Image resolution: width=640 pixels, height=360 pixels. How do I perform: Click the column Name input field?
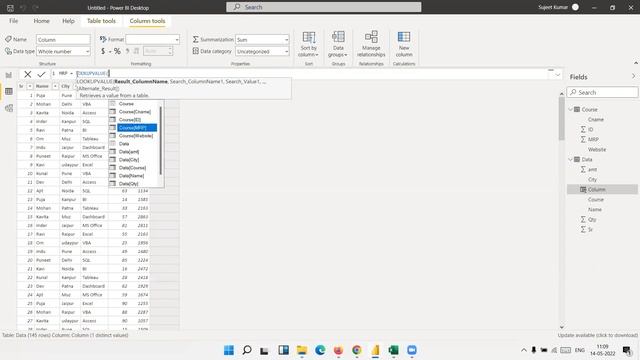[63, 40]
